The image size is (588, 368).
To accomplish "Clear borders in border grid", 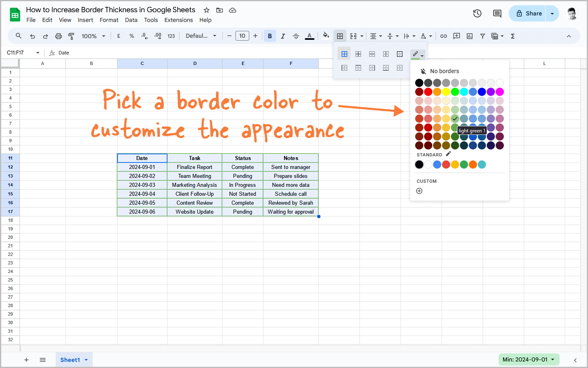I will point(400,68).
